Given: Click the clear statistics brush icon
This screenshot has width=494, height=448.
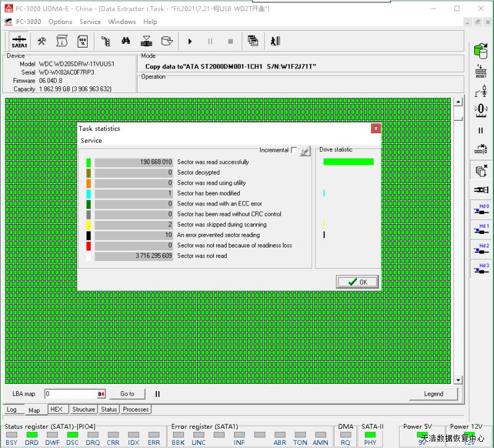Looking at the screenshot, I should 305,151.
